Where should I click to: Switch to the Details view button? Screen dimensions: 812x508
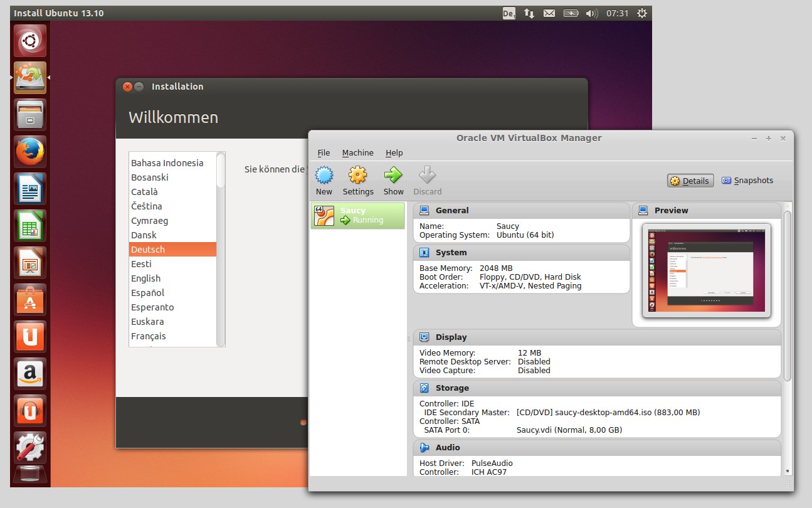(x=690, y=181)
